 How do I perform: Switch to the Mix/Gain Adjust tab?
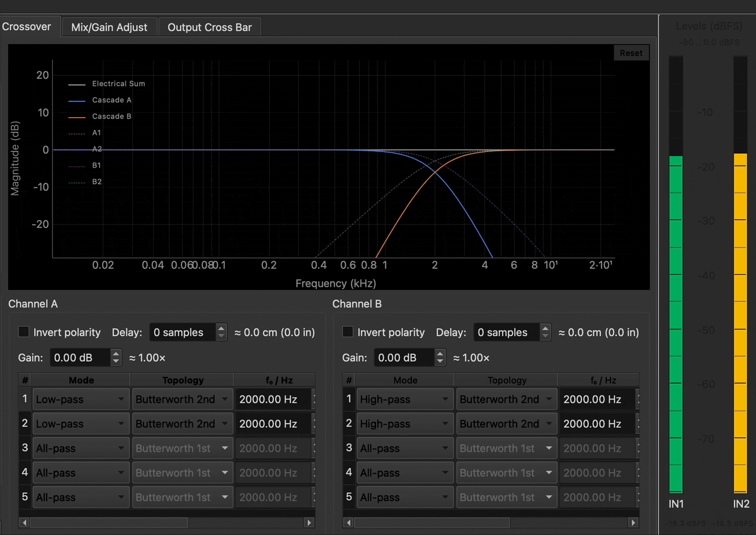[x=109, y=27]
